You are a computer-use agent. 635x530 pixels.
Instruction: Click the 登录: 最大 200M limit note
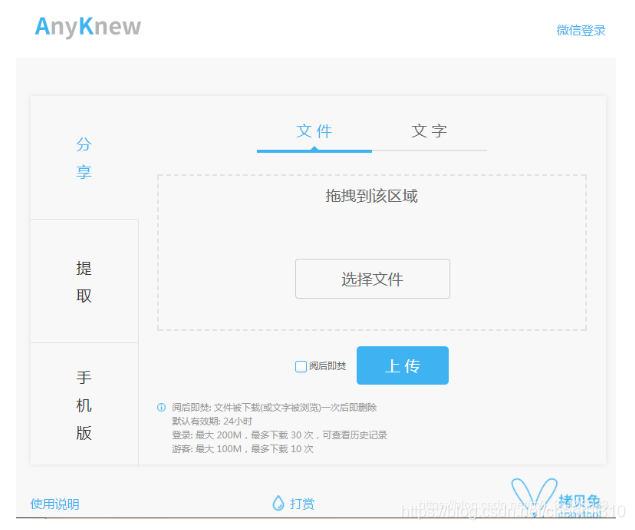pos(279,435)
